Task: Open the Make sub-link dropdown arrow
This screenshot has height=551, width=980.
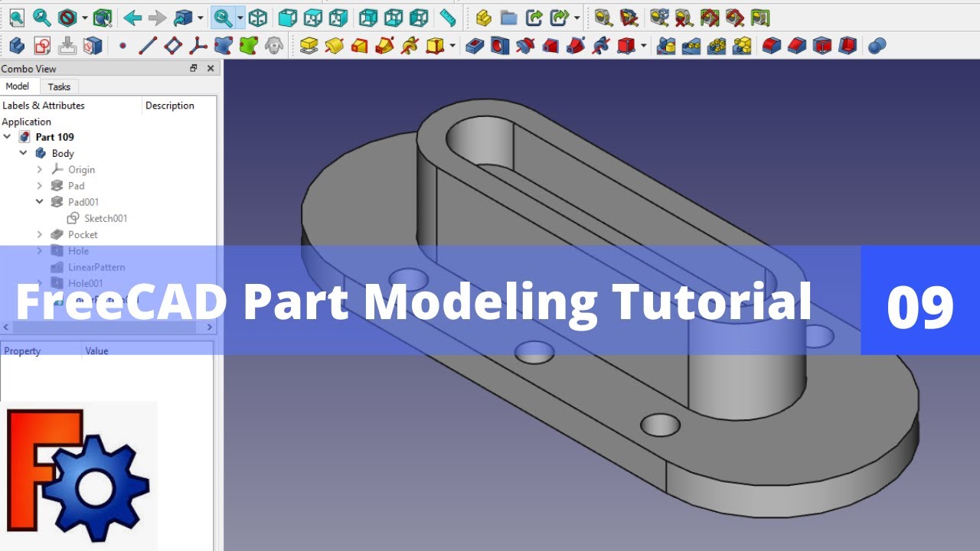Action: [x=577, y=18]
